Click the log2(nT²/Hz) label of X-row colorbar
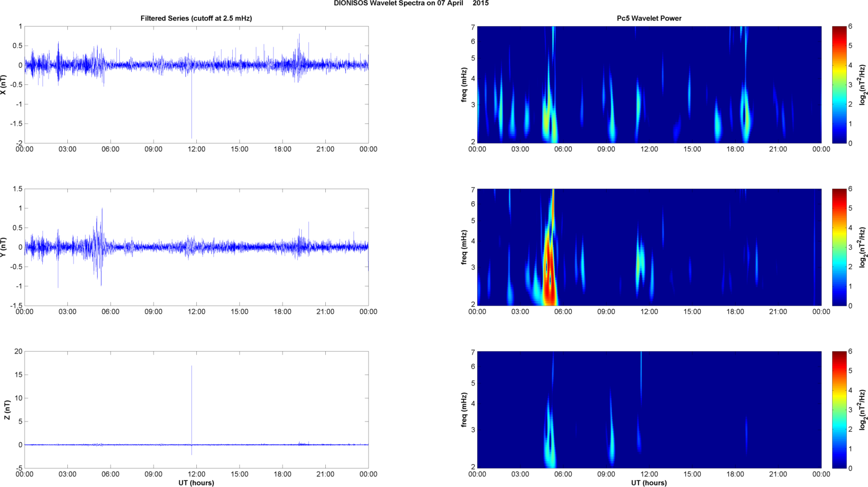868x487 pixels. click(x=863, y=84)
